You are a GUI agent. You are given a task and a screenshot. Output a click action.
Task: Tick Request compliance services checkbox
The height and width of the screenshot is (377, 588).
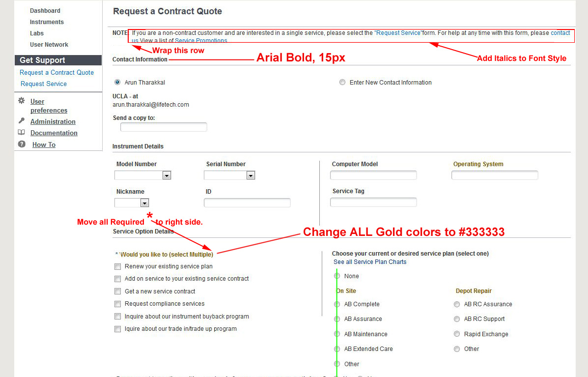pos(118,304)
